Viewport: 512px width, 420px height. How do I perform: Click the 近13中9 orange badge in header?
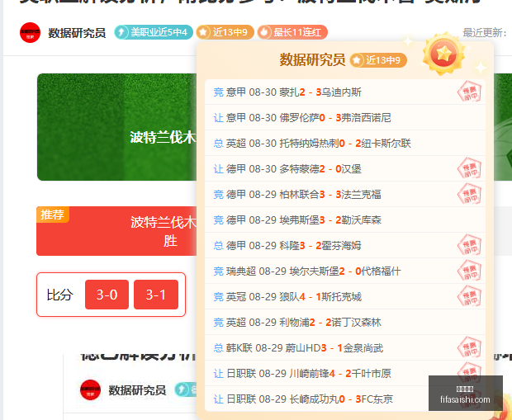click(225, 32)
